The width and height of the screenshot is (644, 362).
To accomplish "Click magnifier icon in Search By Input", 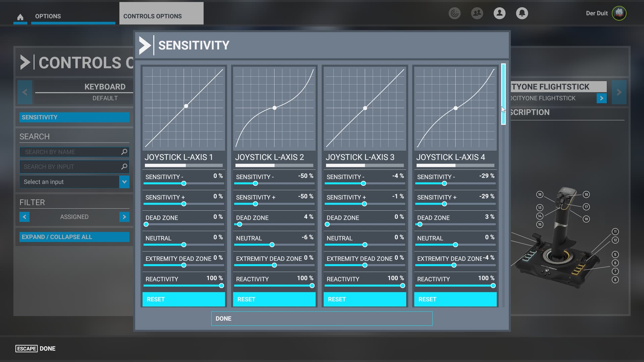I will tap(124, 167).
